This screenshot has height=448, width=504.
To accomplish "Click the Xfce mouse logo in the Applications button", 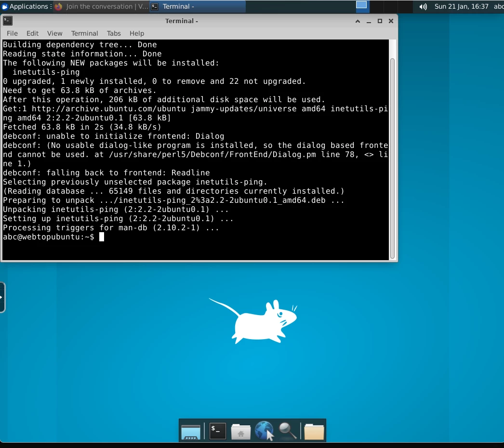I will (5, 6).
